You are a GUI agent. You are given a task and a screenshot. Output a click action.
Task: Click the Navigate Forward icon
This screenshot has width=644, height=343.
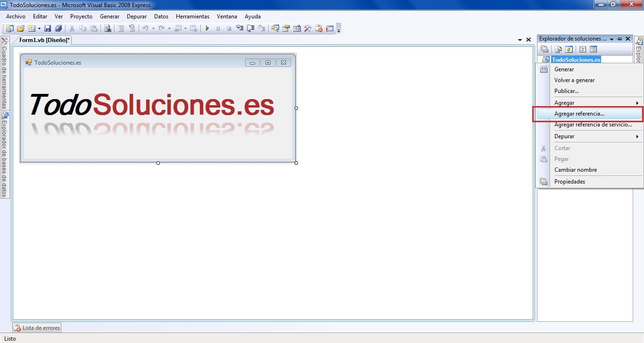tap(193, 28)
